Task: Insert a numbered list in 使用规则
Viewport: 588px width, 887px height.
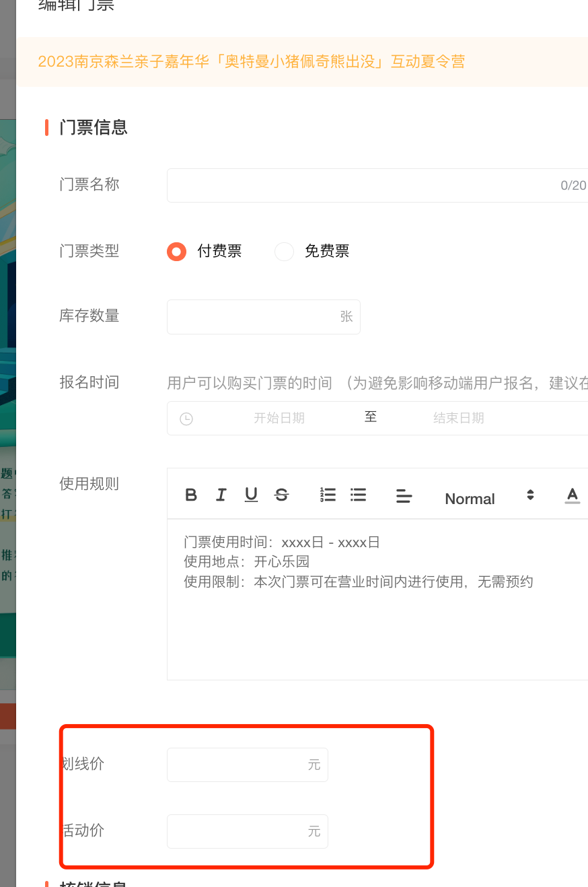Action: (328, 495)
